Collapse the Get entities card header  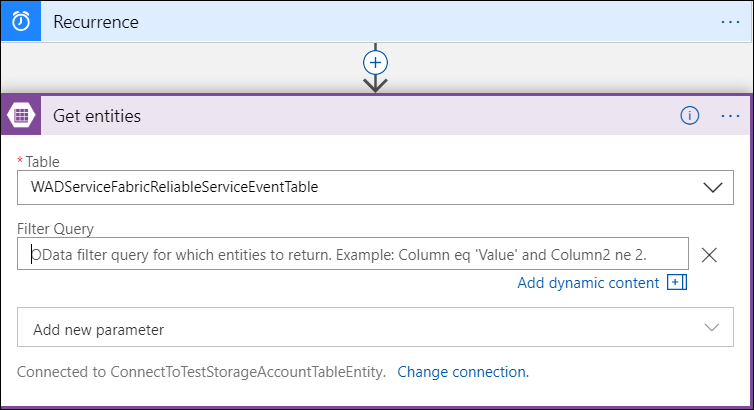pyautogui.click(x=97, y=116)
